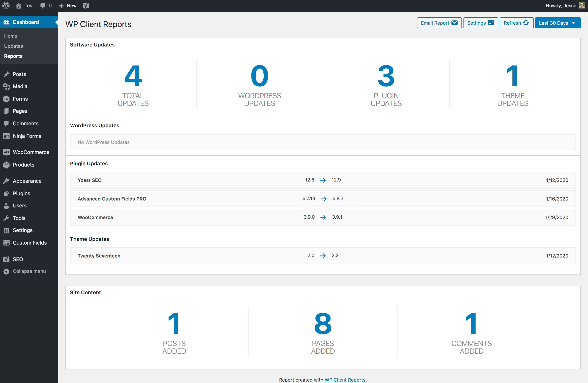588x383 pixels.
Task: Open the Media sidebar icon
Action: click(6, 87)
